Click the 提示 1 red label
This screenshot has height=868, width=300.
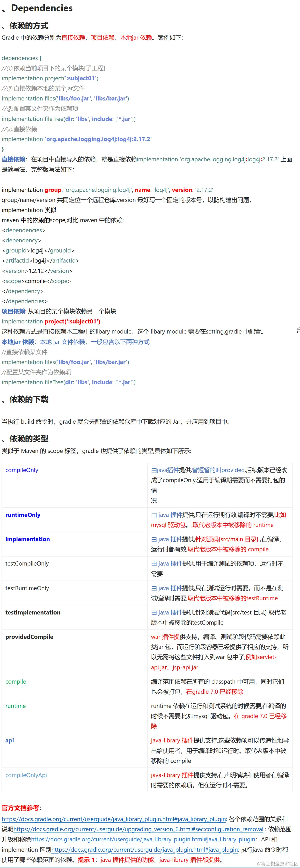point(86,859)
